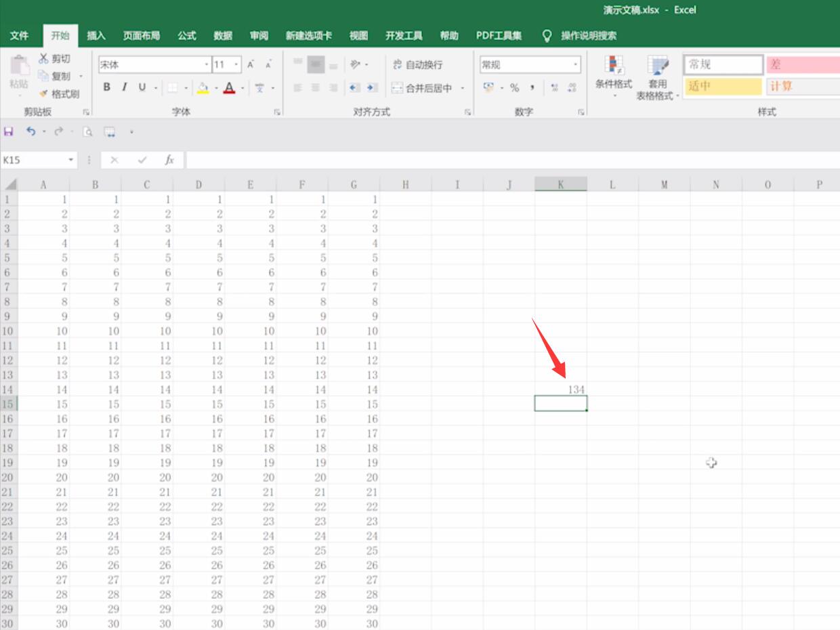Switch to the Insert (插入) tab
The image size is (840, 630).
click(x=96, y=36)
